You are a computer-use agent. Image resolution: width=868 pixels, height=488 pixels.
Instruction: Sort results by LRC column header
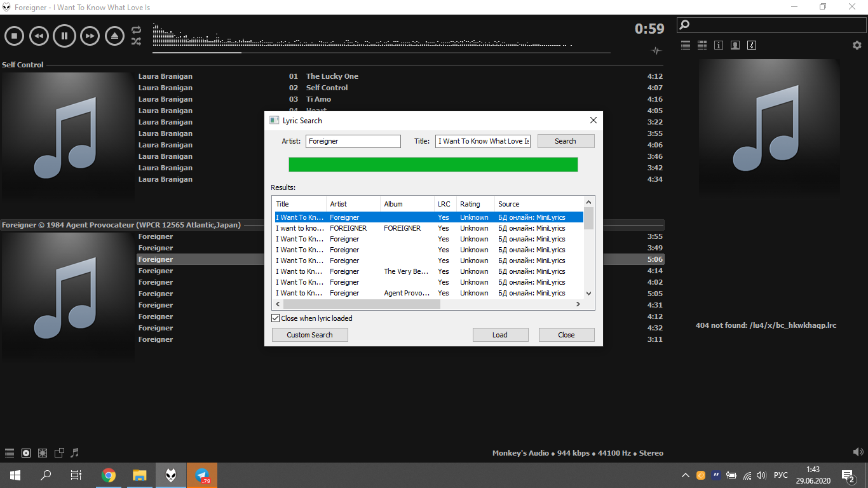(x=445, y=204)
